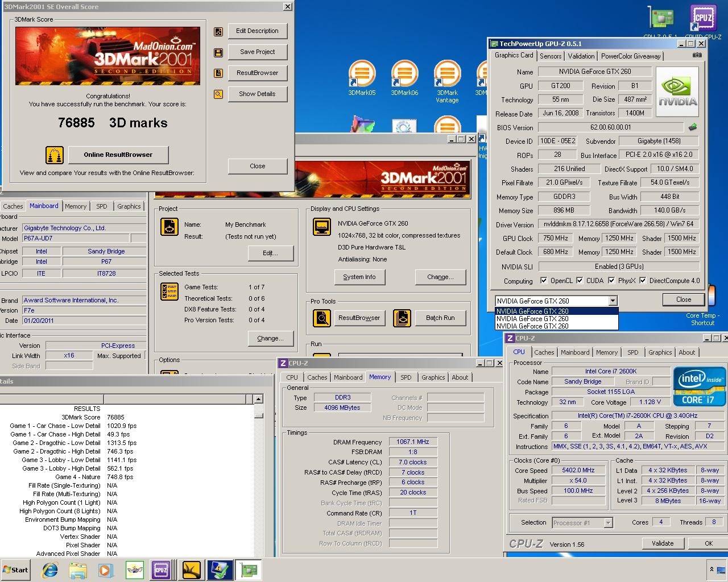Image resolution: width=728 pixels, height=582 pixels.
Task: Click the Selected Tests checklist icon
Action: click(169, 292)
